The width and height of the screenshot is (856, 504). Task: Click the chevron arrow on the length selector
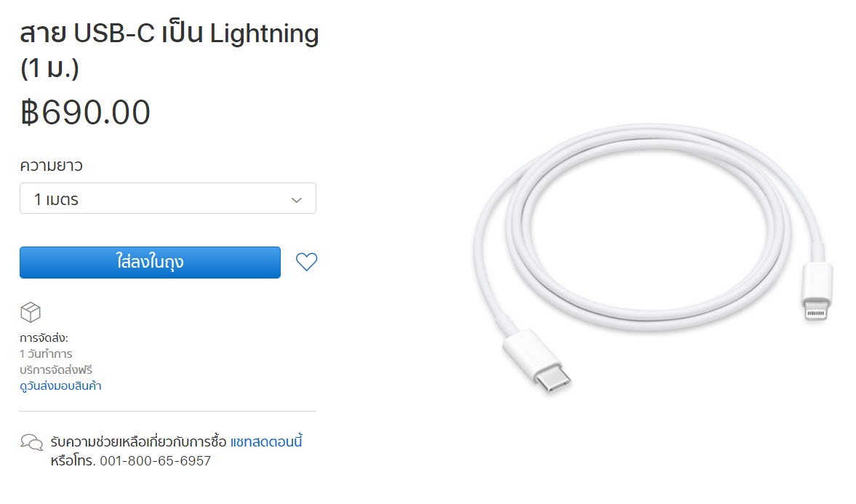click(295, 198)
